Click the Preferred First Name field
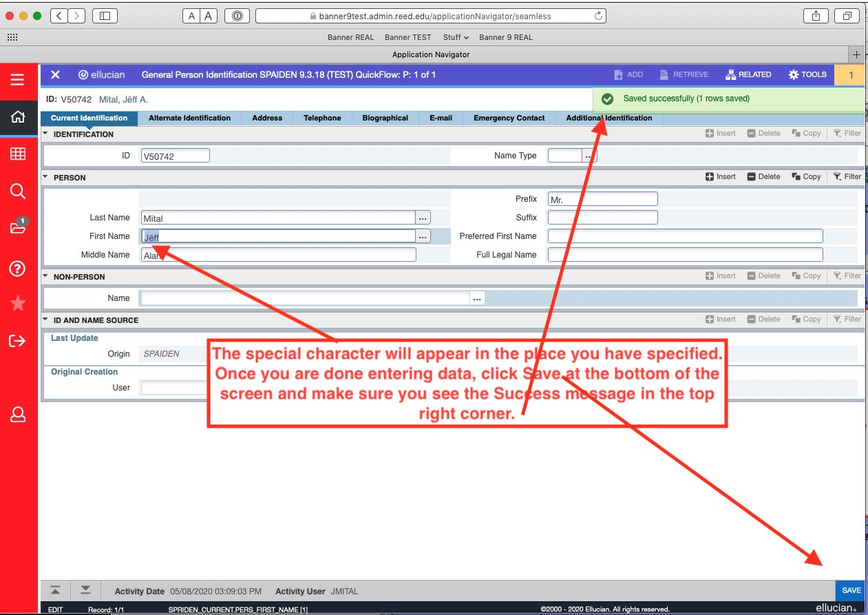Image resolution: width=868 pixels, height=615 pixels. (x=685, y=236)
